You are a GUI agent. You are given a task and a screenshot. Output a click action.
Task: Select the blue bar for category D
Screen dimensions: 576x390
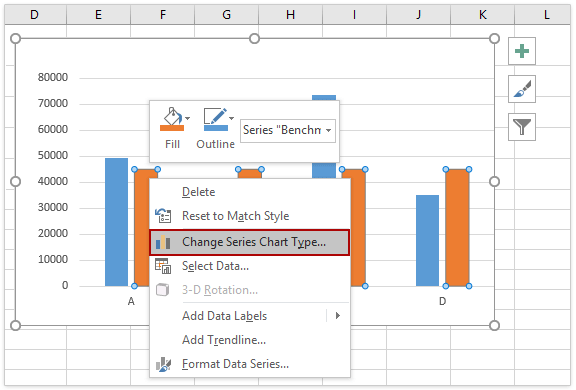(x=427, y=241)
